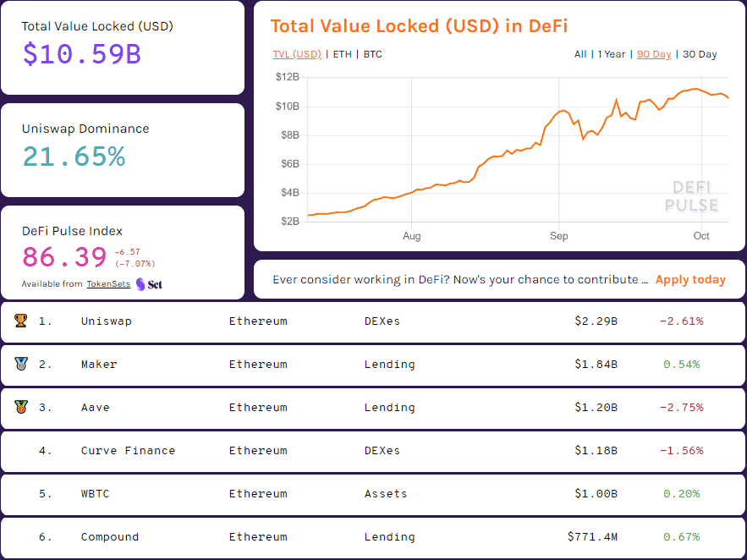Click the bronze medal icon beside Aave
Image resolution: width=747 pixels, height=560 pixels.
(x=21, y=408)
